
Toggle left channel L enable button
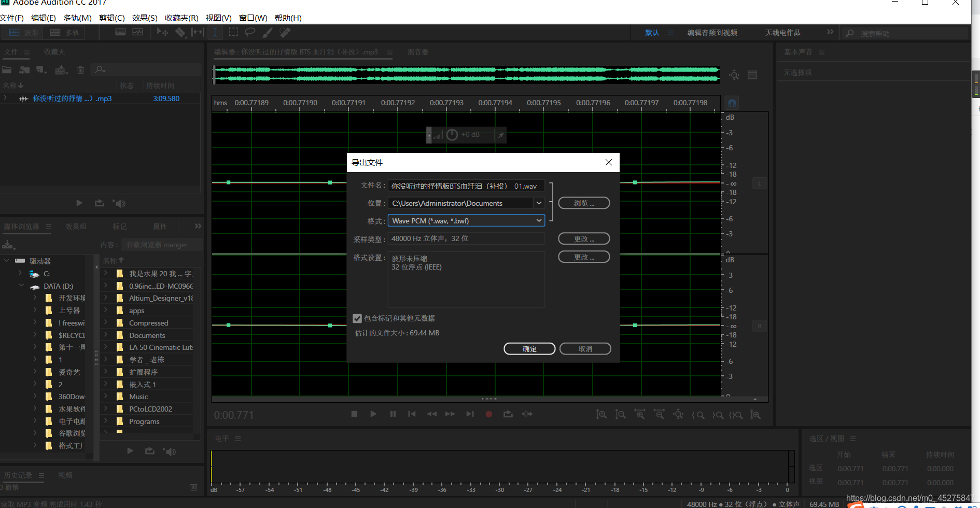759,184
